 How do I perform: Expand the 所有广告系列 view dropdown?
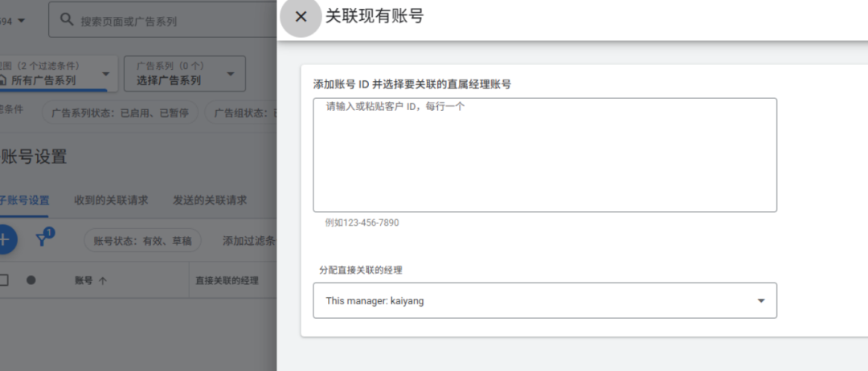(x=106, y=75)
